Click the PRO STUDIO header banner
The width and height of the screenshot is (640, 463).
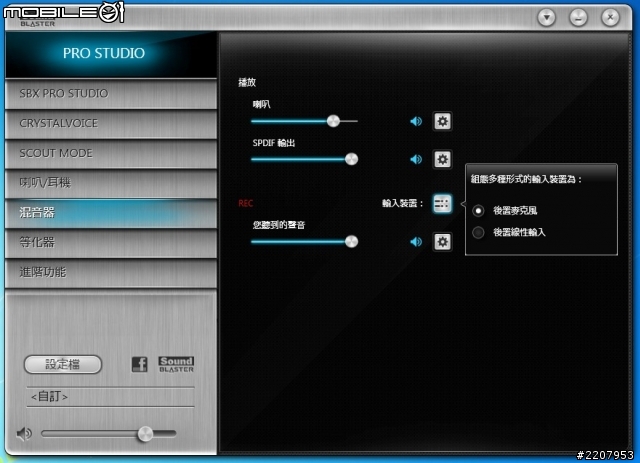coord(111,54)
